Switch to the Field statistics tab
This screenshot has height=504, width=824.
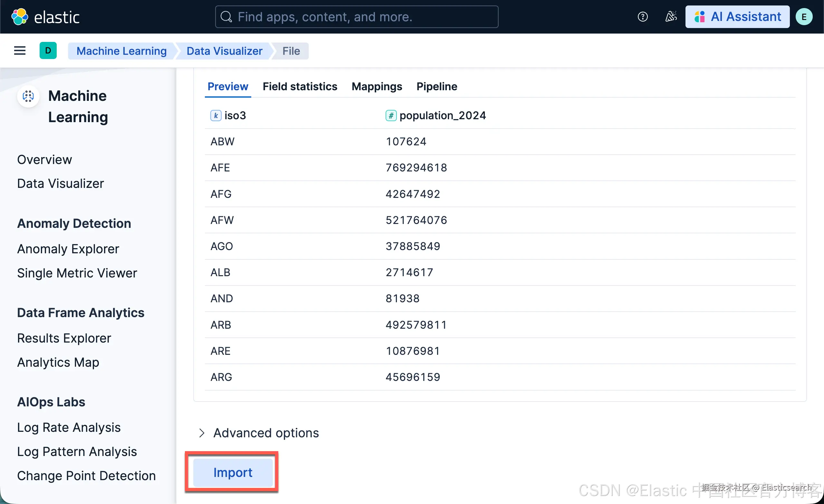[x=300, y=87]
